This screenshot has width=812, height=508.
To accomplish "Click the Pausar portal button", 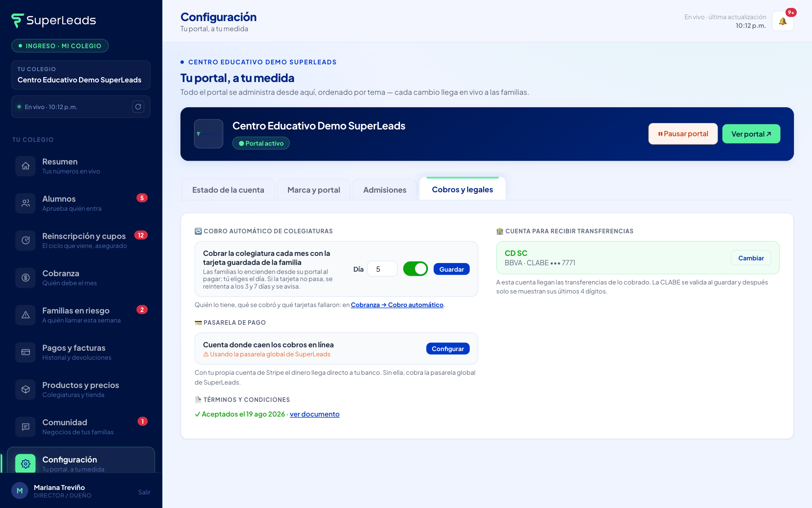I will [x=683, y=134].
